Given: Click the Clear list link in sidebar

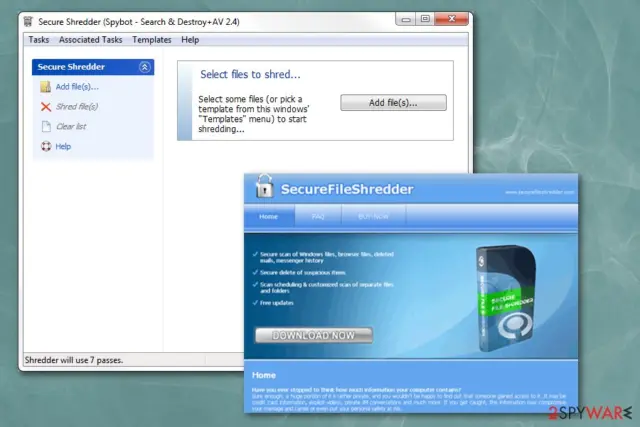Looking at the screenshot, I should [x=71, y=127].
